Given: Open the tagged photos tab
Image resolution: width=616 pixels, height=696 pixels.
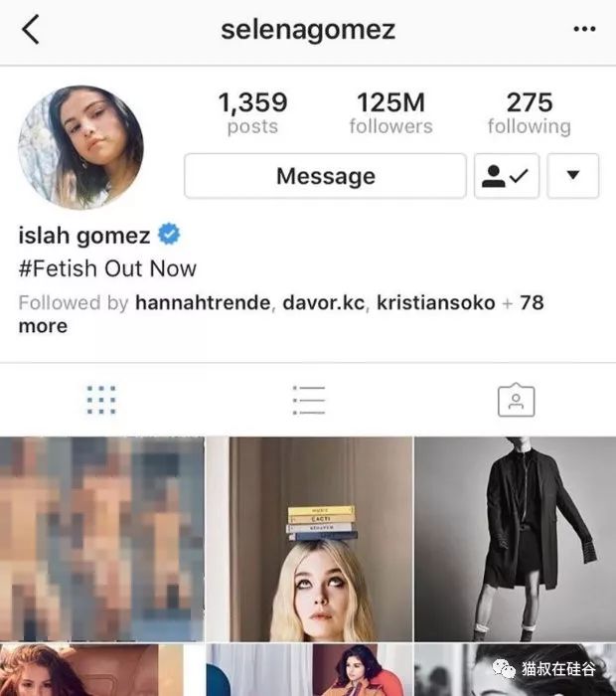Looking at the screenshot, I should (x=516, y=400).
